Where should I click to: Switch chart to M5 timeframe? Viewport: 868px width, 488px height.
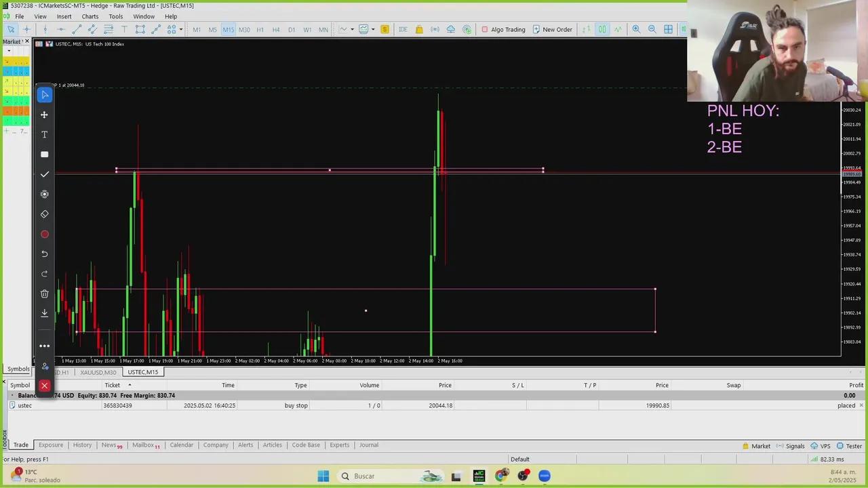(x=212, y=29)
